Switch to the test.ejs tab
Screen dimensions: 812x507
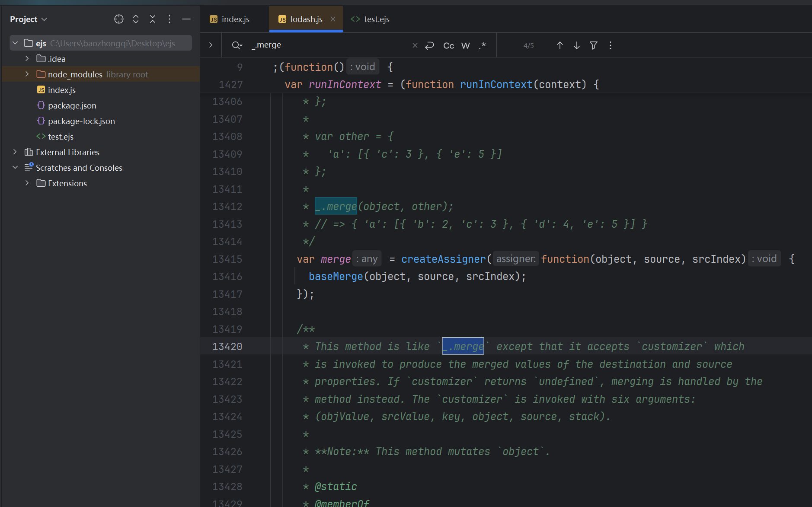(376, 19)
